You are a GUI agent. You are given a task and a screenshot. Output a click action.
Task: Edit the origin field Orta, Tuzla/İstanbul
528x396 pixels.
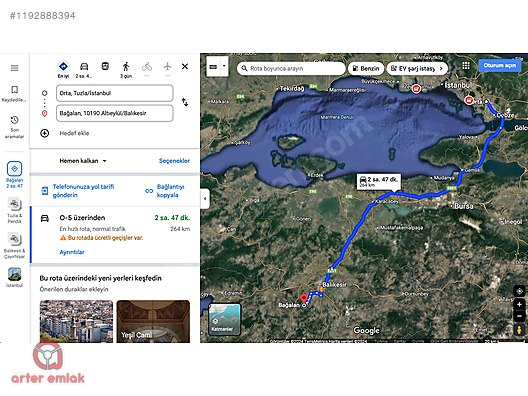[115, 93]
